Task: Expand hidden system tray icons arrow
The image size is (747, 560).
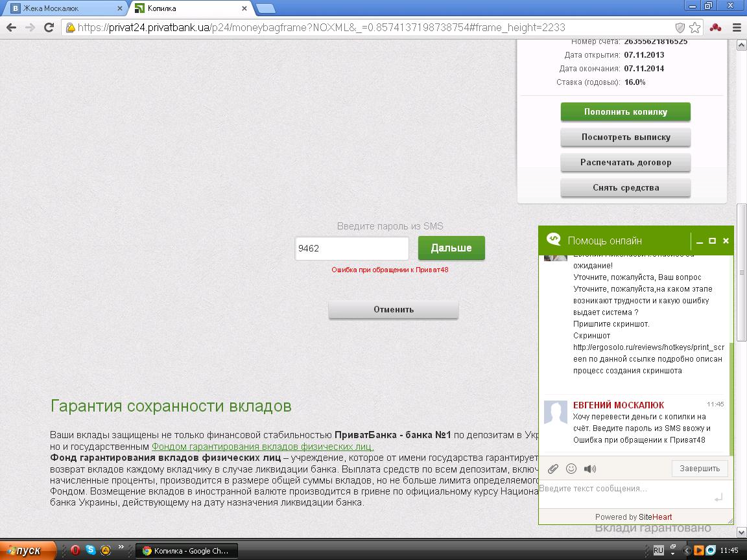Action: pos(687,550)
